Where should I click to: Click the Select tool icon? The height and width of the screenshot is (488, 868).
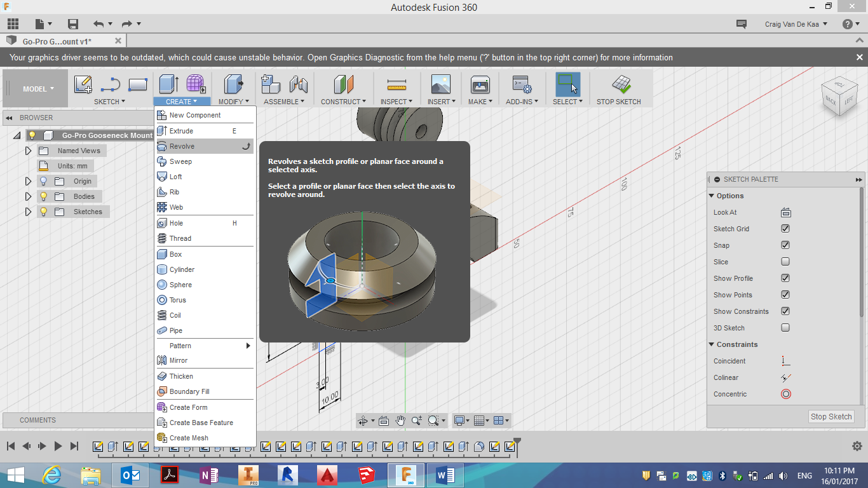point(567,85)
